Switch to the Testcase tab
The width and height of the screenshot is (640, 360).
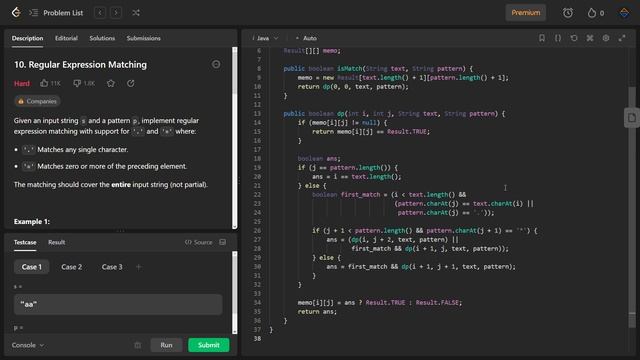click(x=25, y=242)
